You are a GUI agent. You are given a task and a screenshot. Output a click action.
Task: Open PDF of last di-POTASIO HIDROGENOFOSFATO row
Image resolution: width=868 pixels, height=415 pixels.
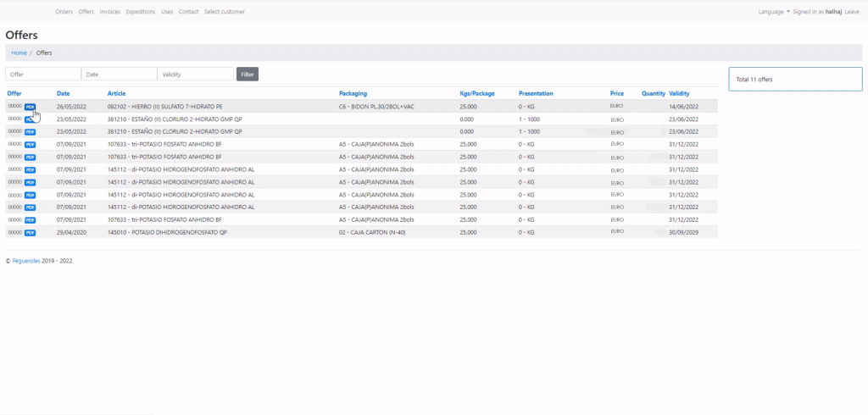[x=30, y=207]
